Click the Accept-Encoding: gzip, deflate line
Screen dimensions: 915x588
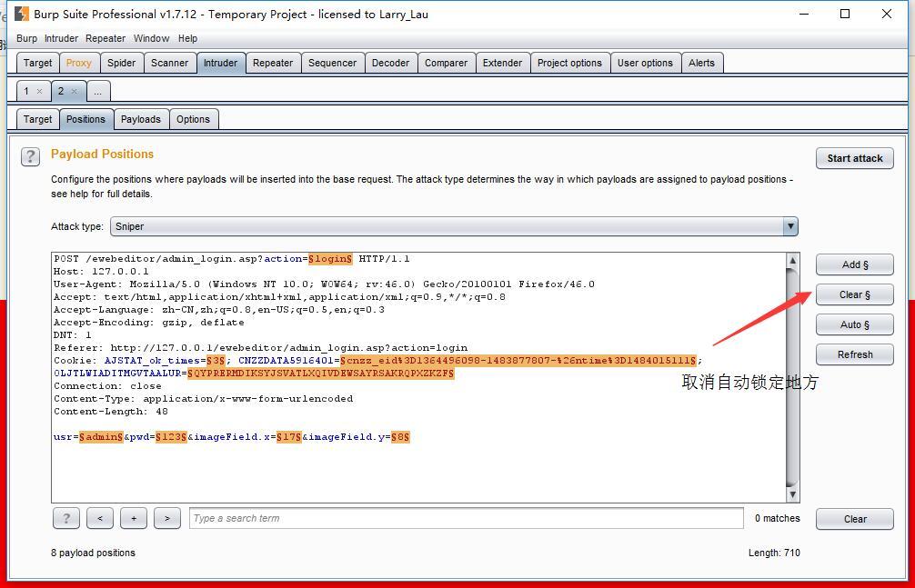(149, 323)
